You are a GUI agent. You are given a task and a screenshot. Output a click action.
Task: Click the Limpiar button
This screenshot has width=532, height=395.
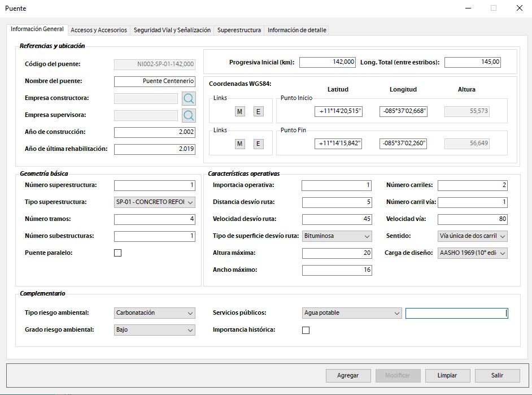click(x=447, y=376)
